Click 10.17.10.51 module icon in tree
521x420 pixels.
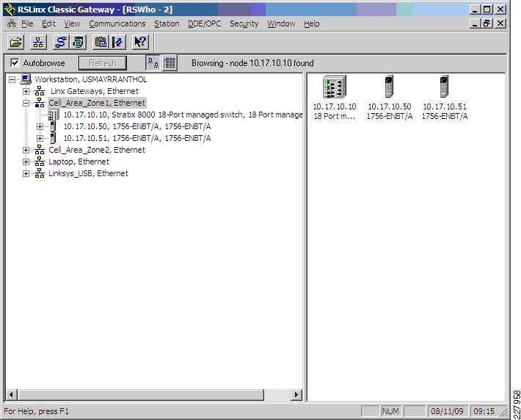[x=53, y=138]
